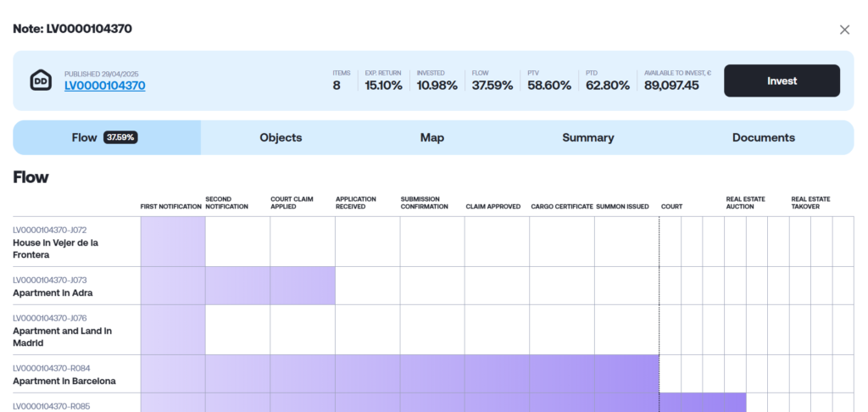The width and height of the screenshot is (868, 412).
Task: Click the Claim Approved column header
Action: coord(493,207)
